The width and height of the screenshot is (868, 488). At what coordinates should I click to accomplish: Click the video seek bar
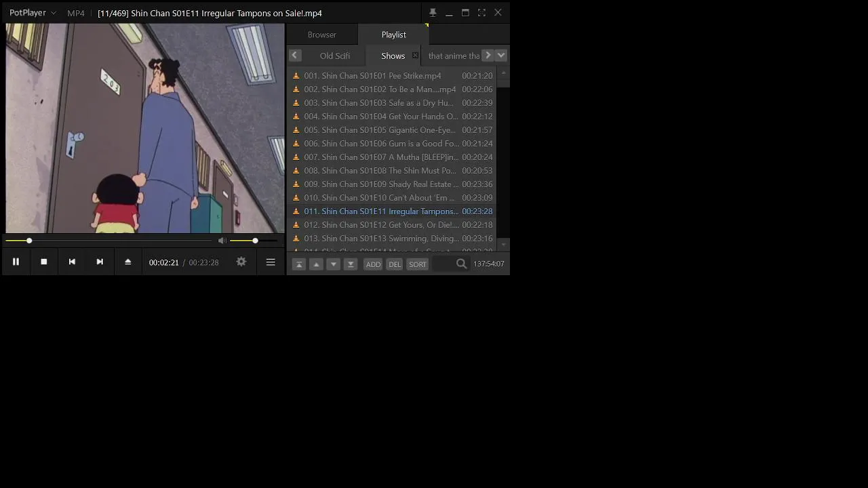tap(108, 241)
